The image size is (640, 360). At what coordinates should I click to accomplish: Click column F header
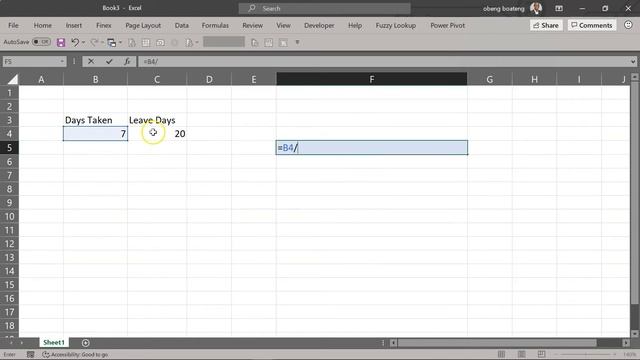click(371, 79)
